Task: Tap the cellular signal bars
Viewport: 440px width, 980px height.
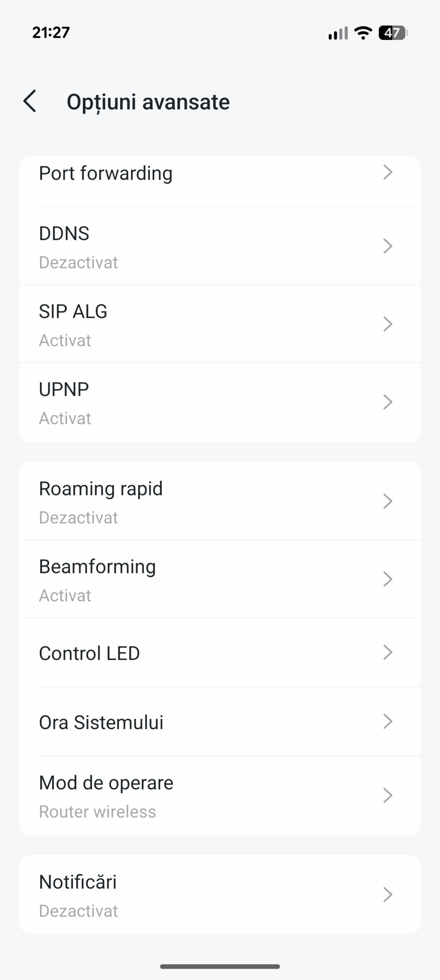Action: (x=338, y=33)
